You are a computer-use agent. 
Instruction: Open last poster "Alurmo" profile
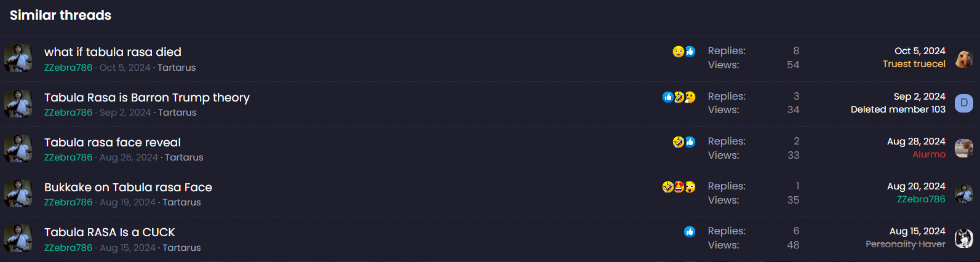pyautogui.click(x=928, y=154)
